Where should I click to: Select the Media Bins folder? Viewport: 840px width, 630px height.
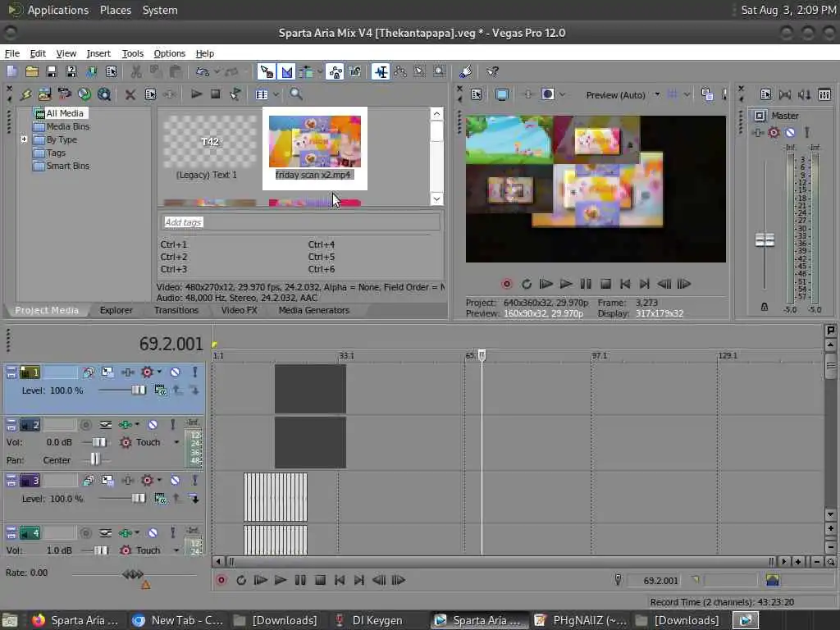(67, 126)
